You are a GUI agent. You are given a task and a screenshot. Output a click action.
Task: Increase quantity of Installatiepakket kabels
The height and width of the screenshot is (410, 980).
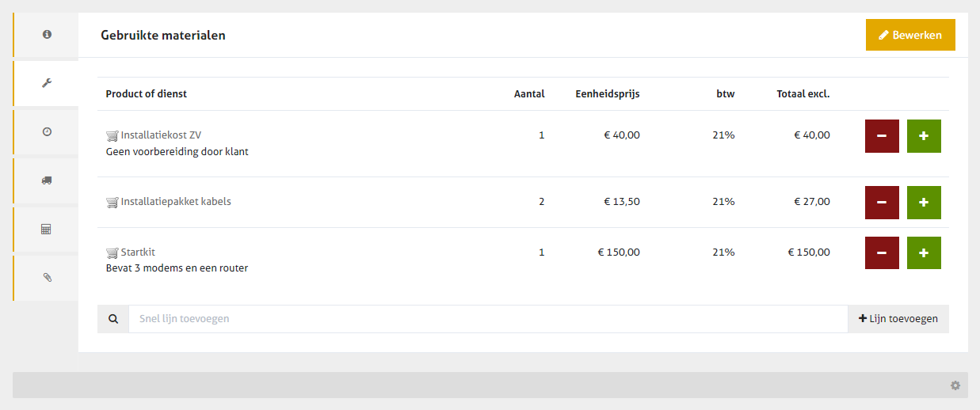tap(924, 203)
